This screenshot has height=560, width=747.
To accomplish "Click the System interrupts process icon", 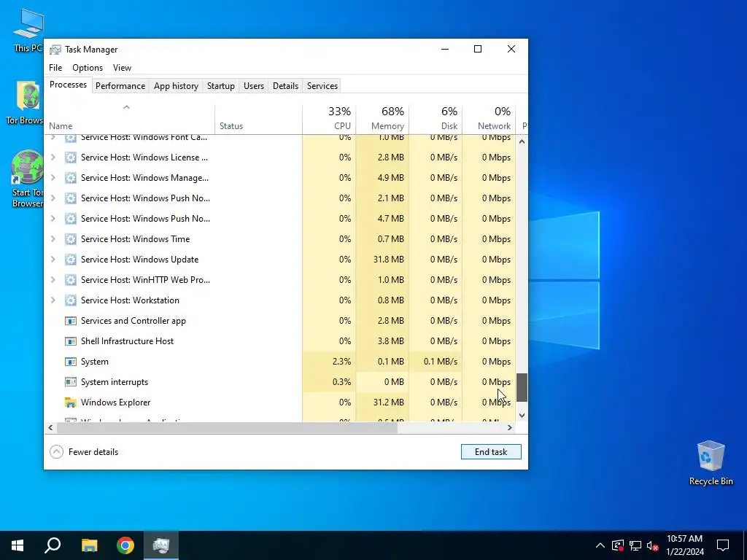I will pyautogui.click(x=71, y=382).
